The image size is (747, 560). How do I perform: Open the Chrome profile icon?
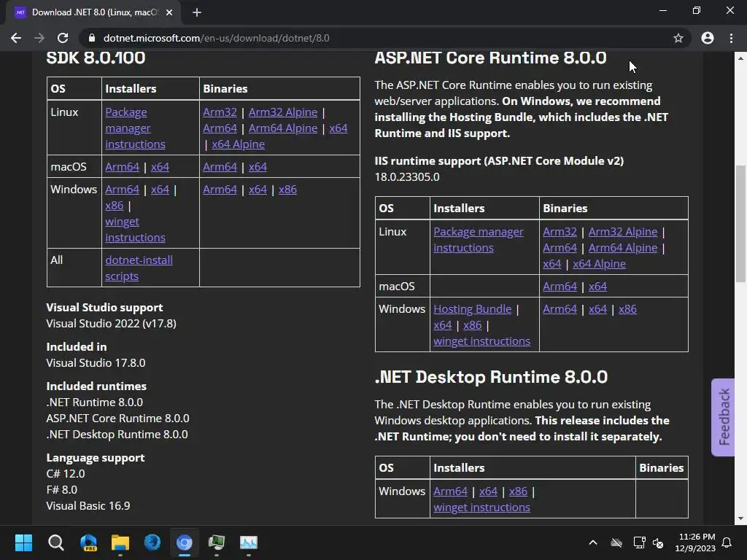pyautogui.click(x=708, y=38)
